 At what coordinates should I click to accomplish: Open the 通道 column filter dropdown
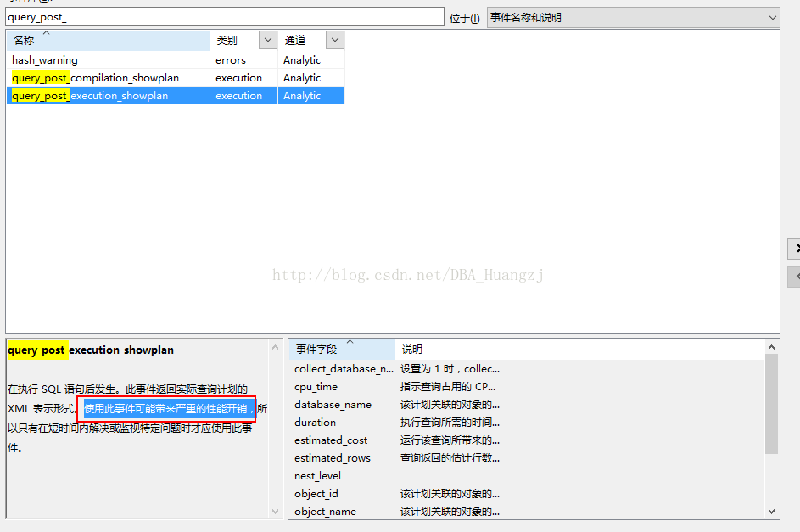coord(335,40)
